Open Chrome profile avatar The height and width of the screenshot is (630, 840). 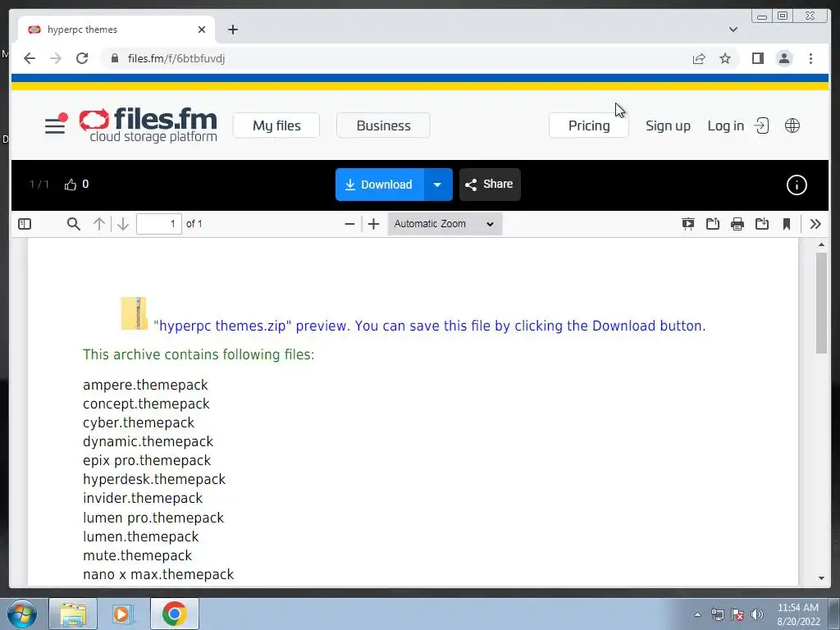[783, 58]
